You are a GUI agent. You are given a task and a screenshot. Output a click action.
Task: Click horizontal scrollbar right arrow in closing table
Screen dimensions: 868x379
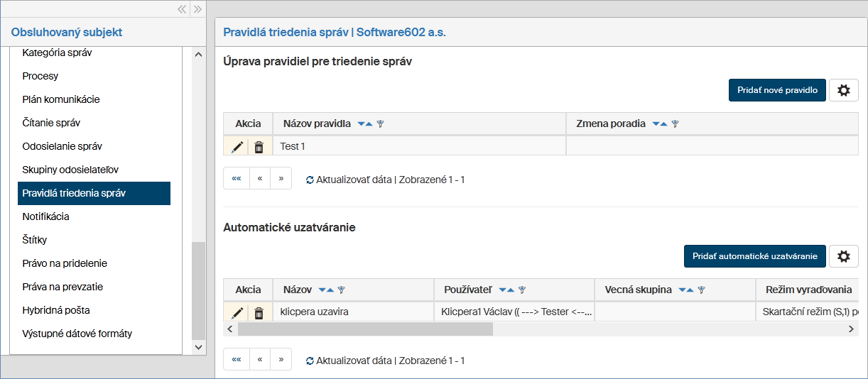(852, 329)
